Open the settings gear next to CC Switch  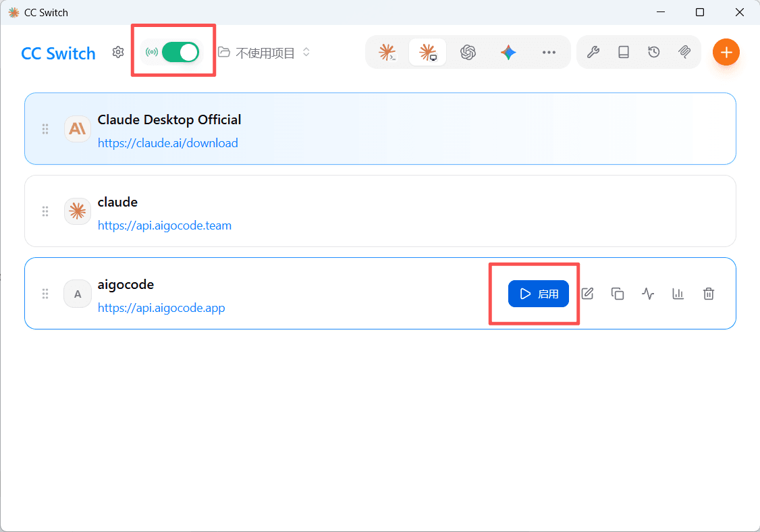pyautogui.click(x=118, y=52)
